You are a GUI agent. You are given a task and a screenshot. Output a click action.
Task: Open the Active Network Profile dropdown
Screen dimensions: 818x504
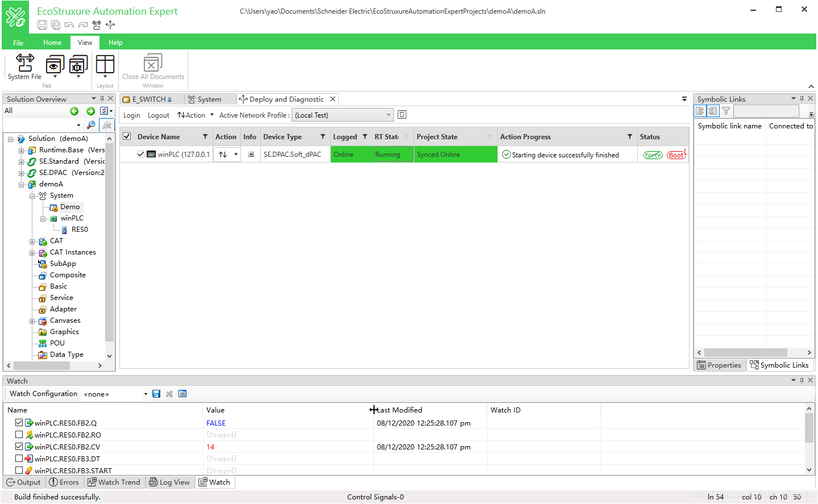(389, 115)
